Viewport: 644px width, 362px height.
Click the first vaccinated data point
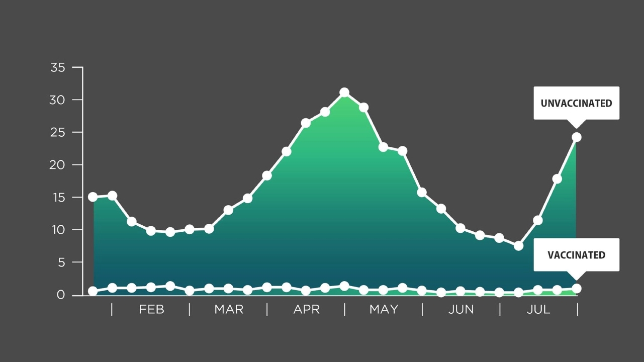pyautogui.click(x=93, y=291)
